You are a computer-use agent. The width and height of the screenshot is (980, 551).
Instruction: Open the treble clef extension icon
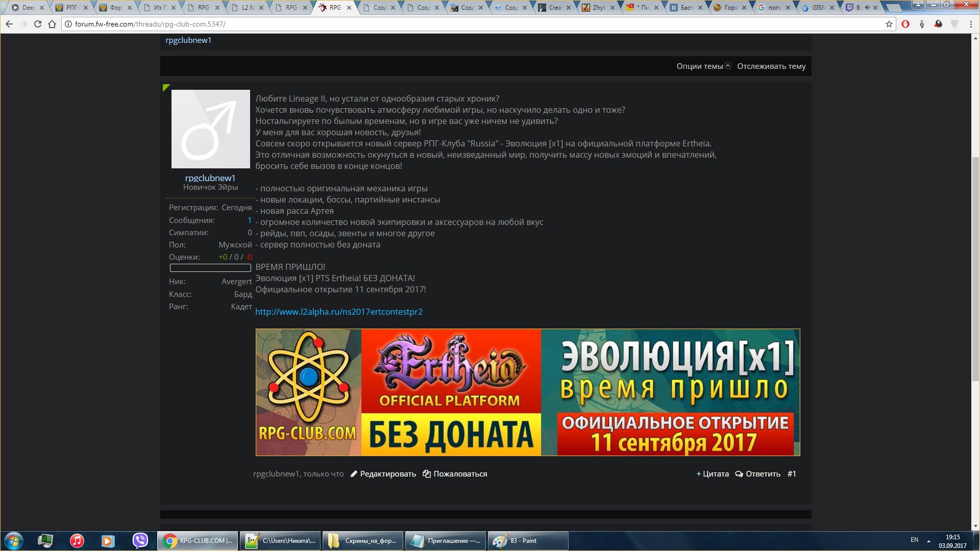tap(922, 24)
